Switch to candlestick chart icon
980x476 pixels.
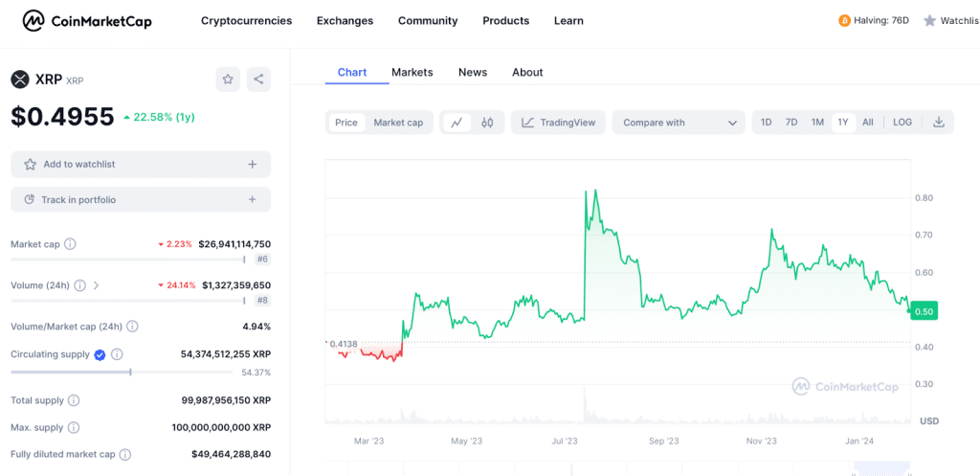(x=487, y=123)
